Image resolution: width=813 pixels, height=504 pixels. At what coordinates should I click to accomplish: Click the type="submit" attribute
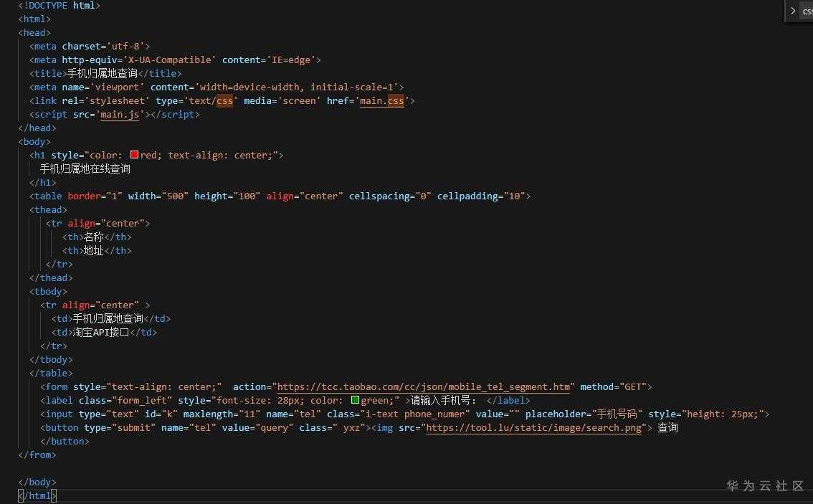(x=120, y=428)
